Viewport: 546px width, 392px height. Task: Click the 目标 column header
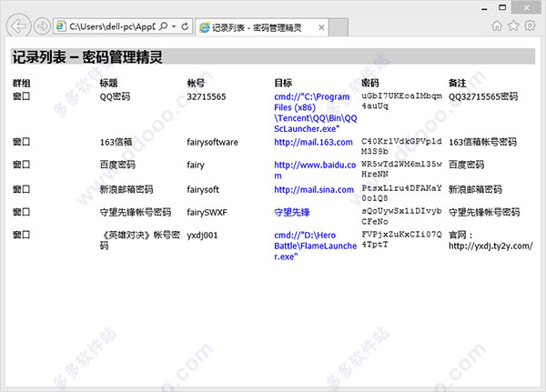[x=283, y=83]
